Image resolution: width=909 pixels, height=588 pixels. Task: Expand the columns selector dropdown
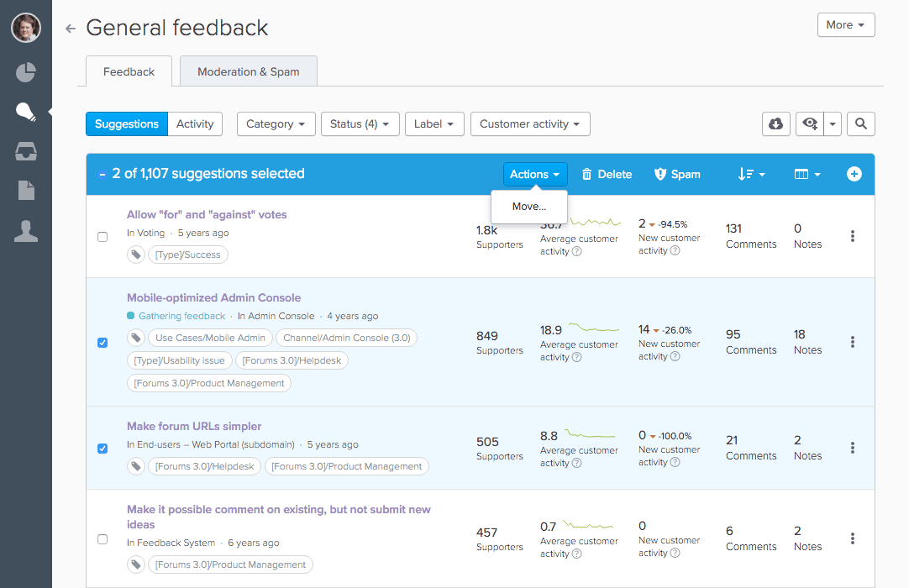click(x=806, y=174)
